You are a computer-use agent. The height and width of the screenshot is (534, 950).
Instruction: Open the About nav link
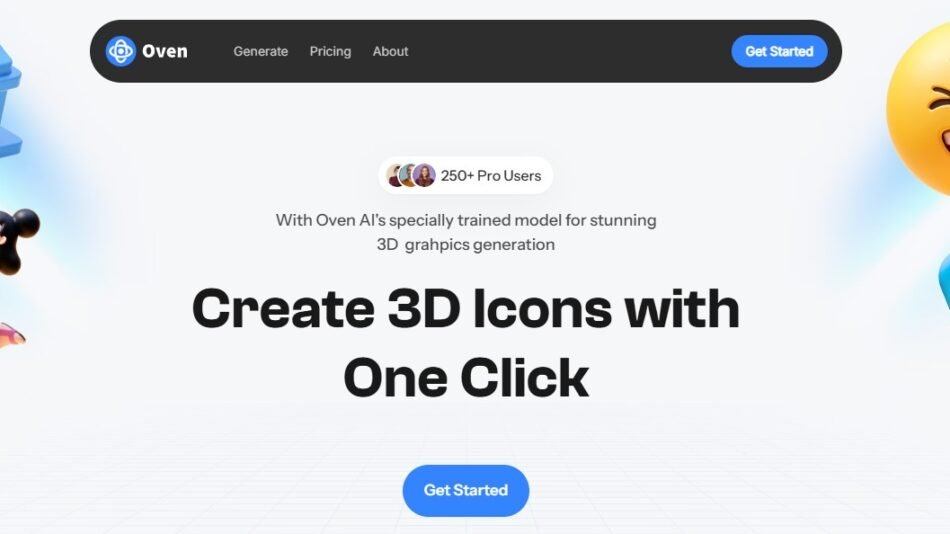(x=390, y=52)
